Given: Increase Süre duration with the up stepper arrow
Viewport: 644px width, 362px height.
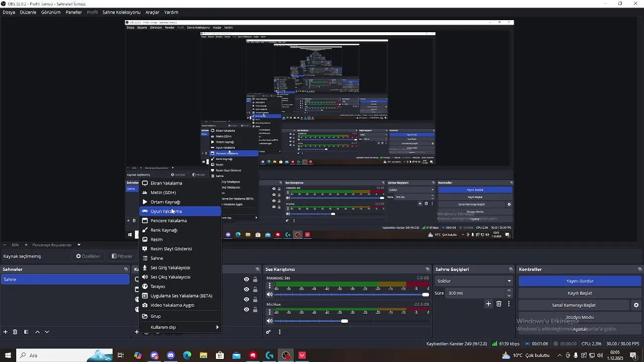Looking at the screenshot, I should (509, 291).
